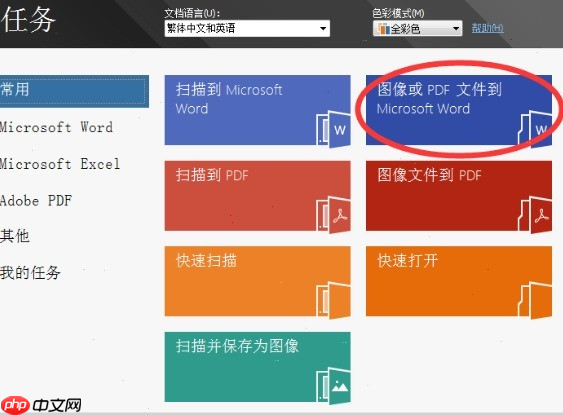
Task: Select the Adobe PDF category
Action: click(36, 200)
